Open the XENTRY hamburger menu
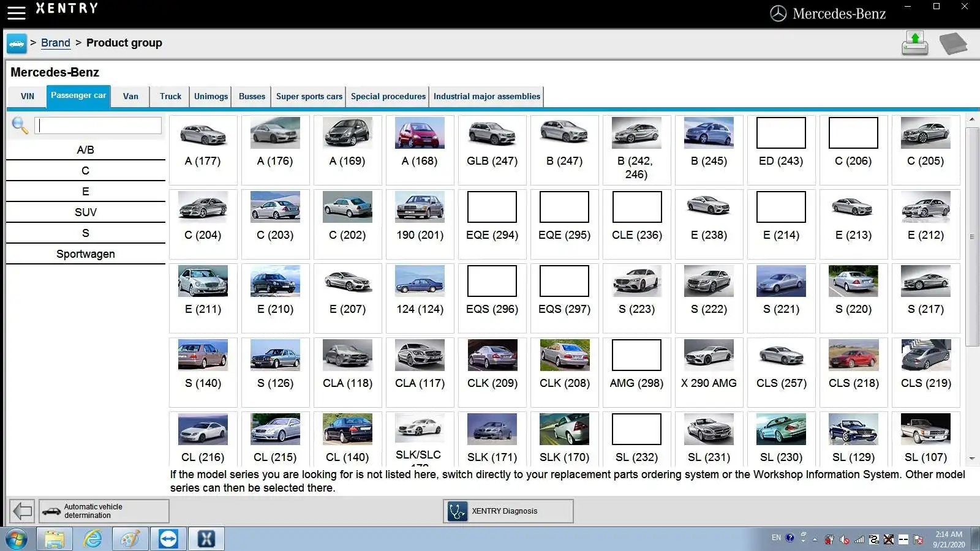The image size is (980, 551). tap(16, 12)
